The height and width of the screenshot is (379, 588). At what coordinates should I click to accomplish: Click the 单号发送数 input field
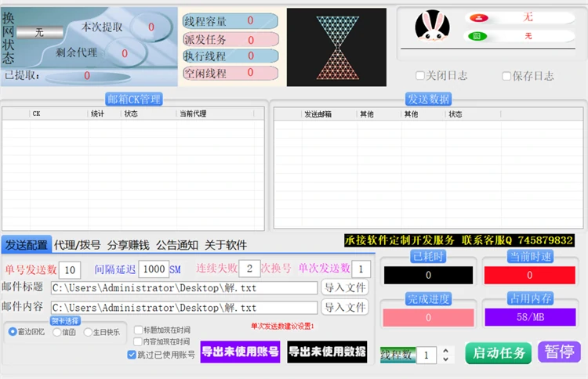pos(70,270)
